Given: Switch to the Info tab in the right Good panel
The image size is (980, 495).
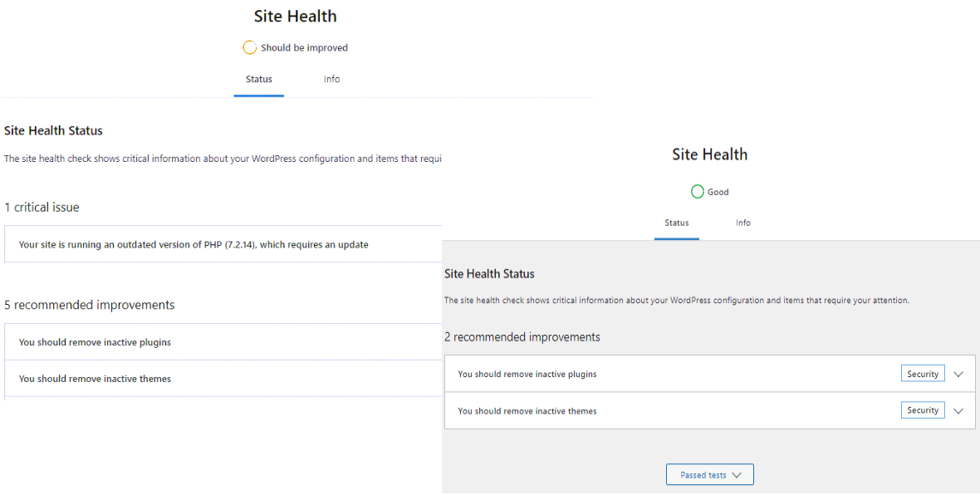Looking at the screenshot, I should tap(743, 223).
